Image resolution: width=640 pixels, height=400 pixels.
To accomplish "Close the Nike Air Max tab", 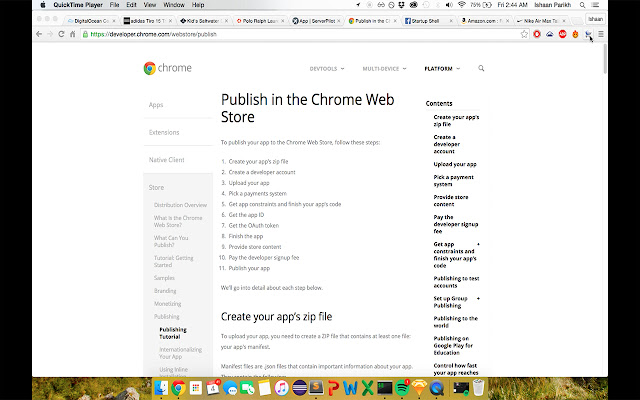I will tap(564, 21).
